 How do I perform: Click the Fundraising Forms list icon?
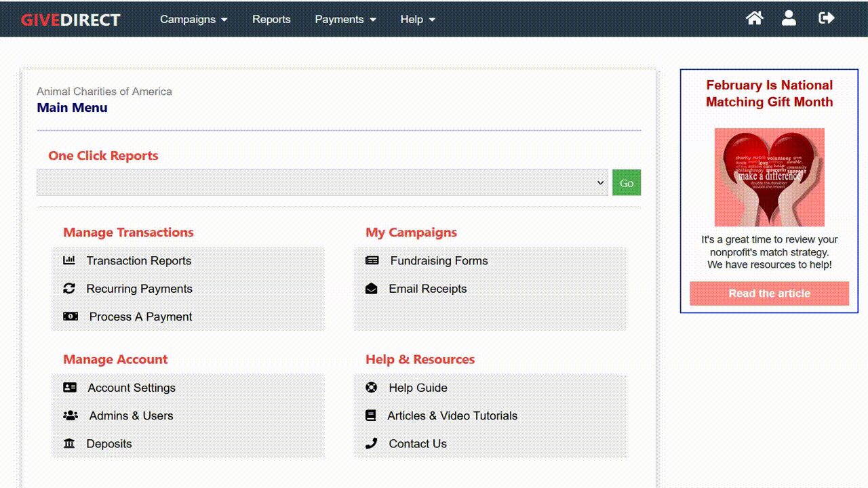pyautogui.click(x=372, y=260)
